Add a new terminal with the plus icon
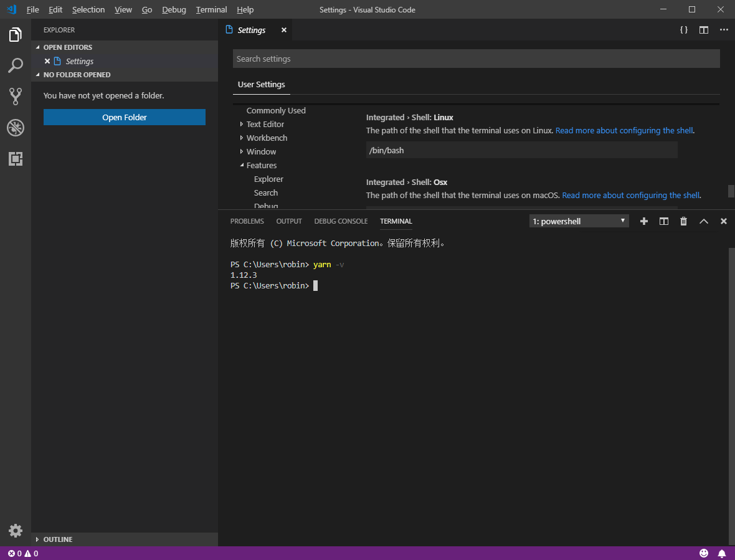 (x=643, y=221)
